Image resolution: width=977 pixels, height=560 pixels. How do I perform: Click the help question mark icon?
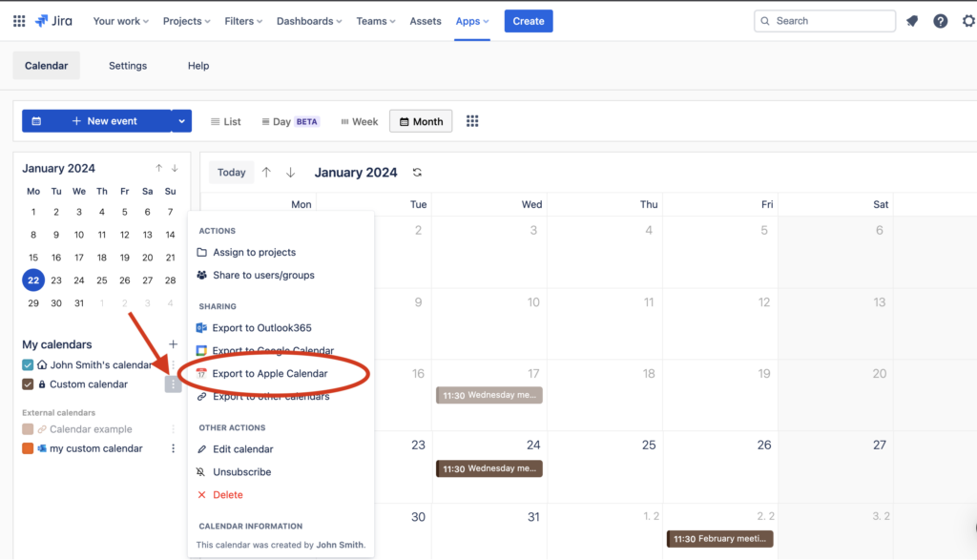tap(941, 21)
